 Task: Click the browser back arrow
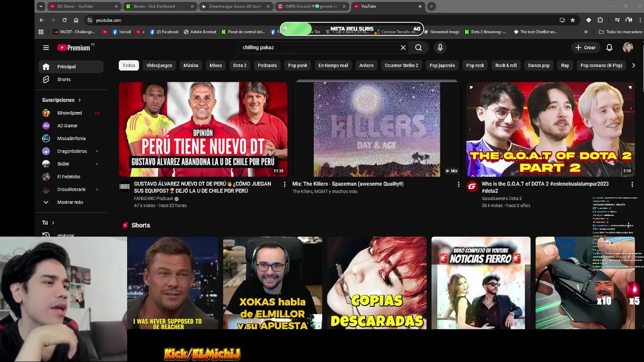[42, 20]
